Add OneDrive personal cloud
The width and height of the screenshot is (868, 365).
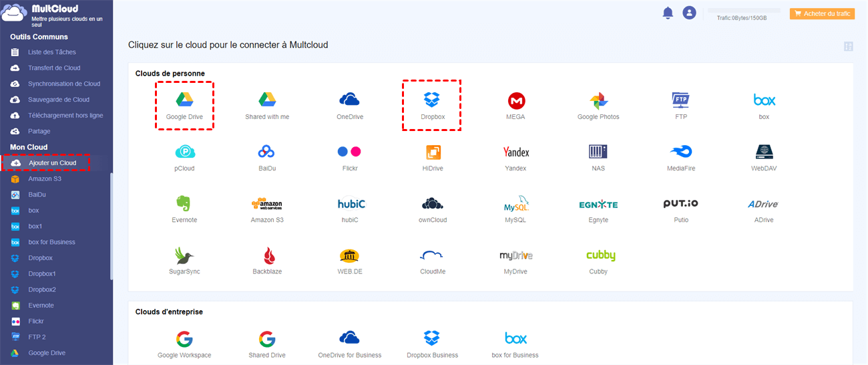[x=350, y=100]
